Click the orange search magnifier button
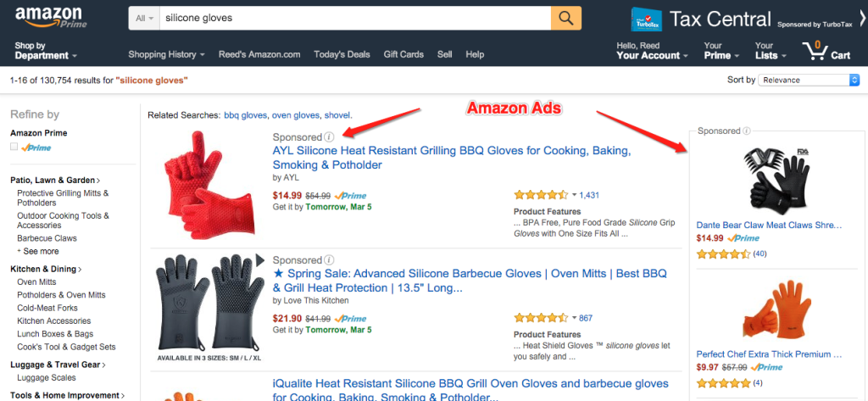 [565, 18]
